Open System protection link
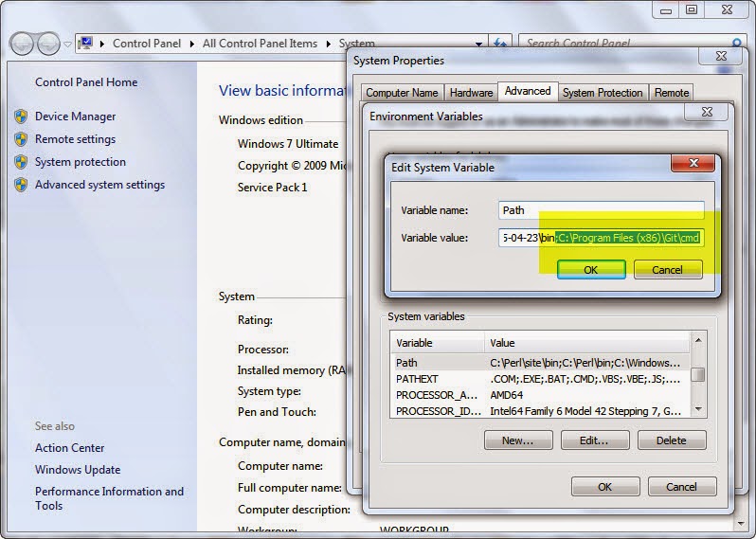The height and width of the screenshot is (539, 756). tap(80, 162)
